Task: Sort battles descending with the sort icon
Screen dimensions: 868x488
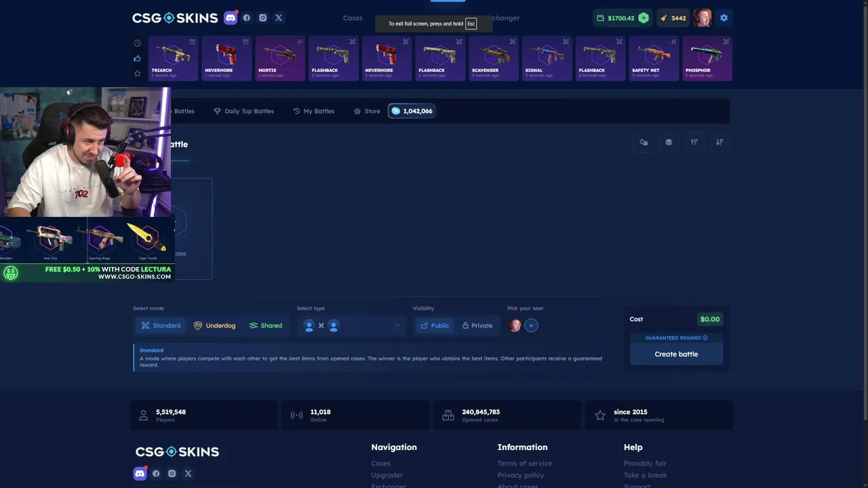Action: click(x=719, y=142)
